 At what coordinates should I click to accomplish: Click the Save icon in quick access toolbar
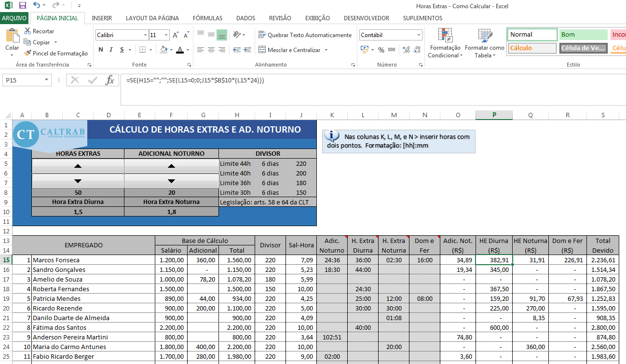23,6
